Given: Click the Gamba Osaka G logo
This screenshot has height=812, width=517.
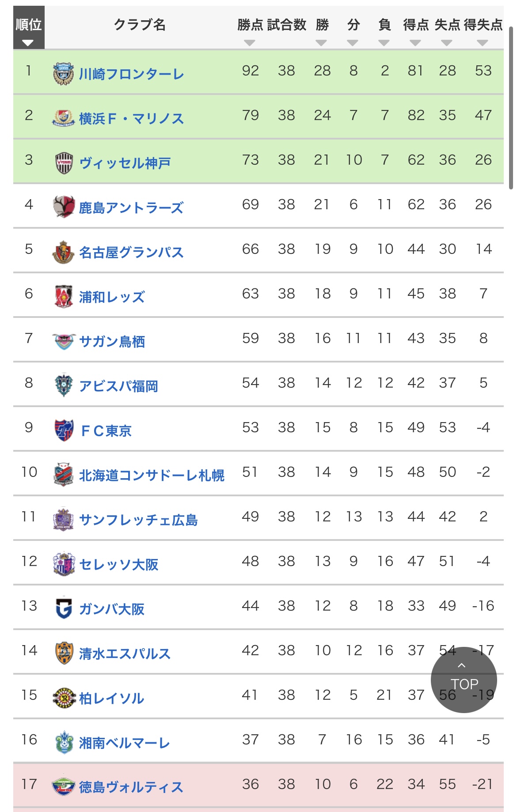Looking at the screenshot, I should point(64,608).
